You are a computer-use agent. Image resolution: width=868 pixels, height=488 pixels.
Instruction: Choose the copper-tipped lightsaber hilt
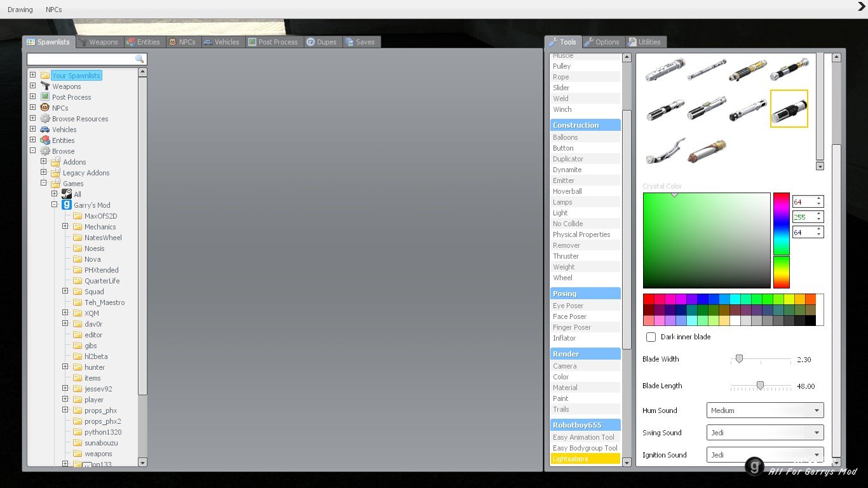pos(707,152)
